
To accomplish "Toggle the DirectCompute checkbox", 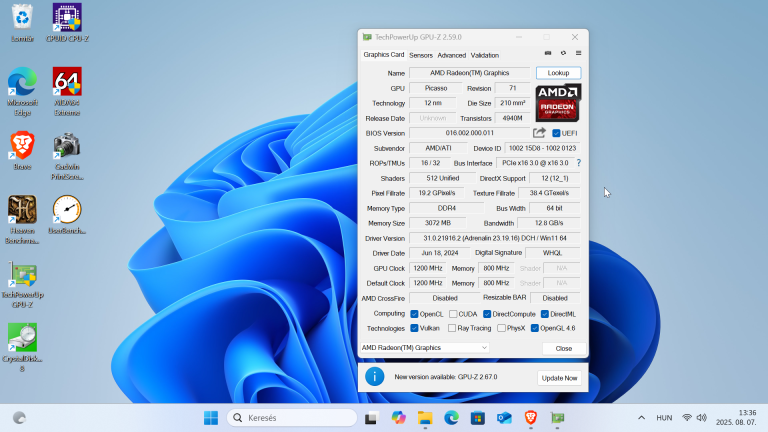I will click(487, 314).
